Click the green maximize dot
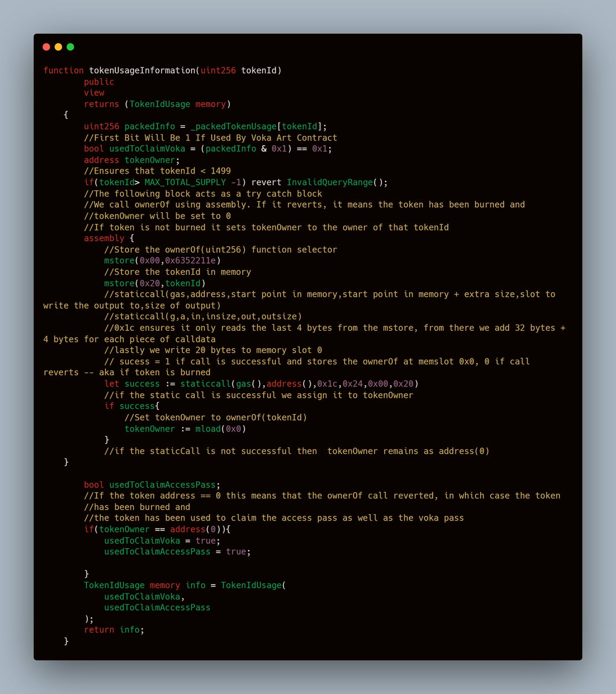 71,47
